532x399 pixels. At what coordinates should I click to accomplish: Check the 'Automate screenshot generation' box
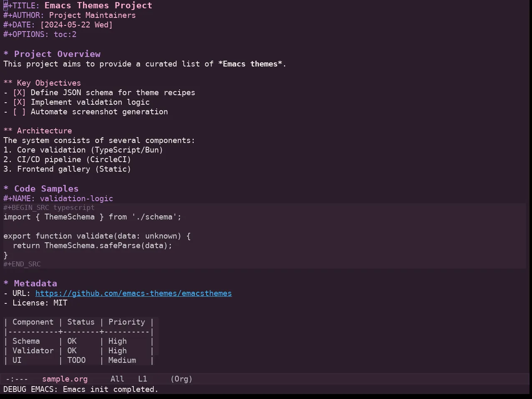point(19,112)
